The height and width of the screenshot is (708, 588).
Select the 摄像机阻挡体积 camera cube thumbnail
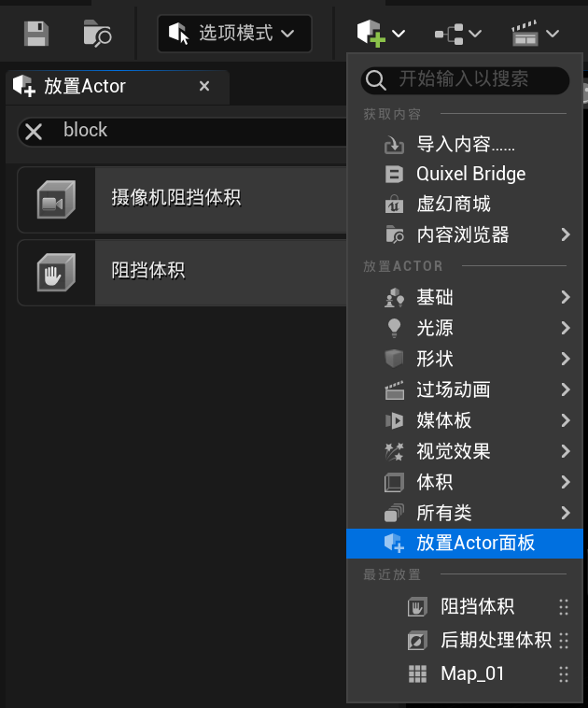click(x=56, y=200)
